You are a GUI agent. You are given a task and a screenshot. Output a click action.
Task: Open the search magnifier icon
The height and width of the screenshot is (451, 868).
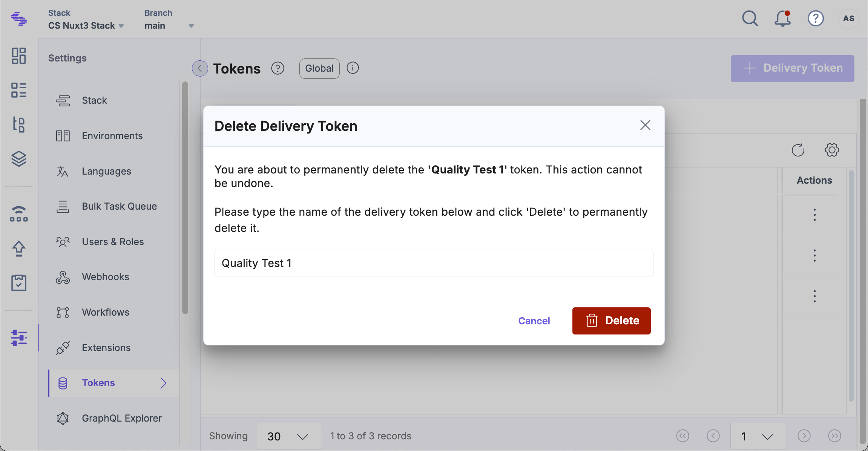click(750, 19)
